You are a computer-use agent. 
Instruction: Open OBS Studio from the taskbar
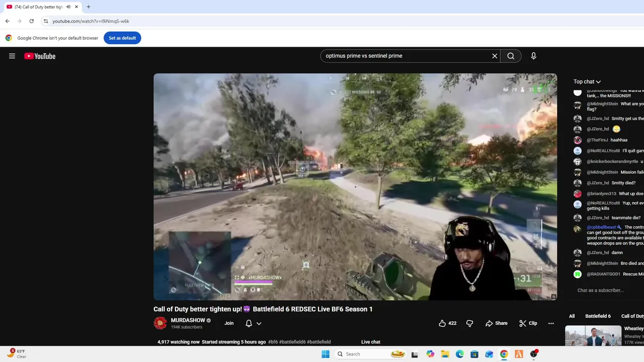(x=533, y=354)
